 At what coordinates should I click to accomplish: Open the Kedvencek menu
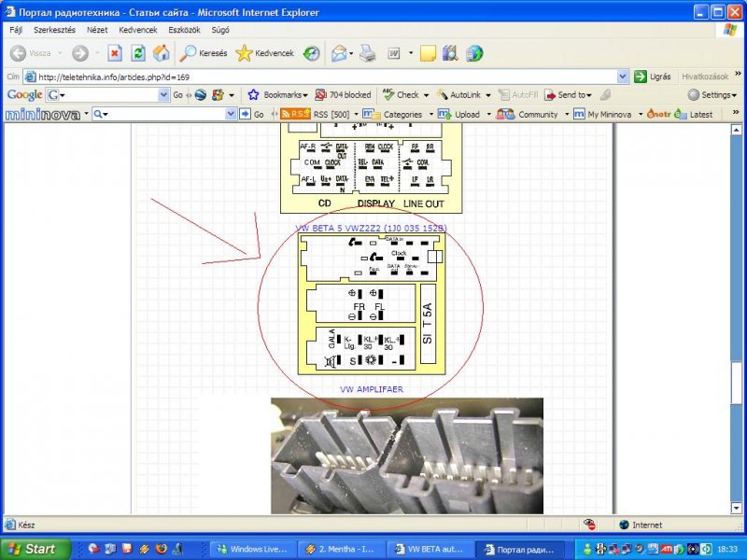point(138,30)
